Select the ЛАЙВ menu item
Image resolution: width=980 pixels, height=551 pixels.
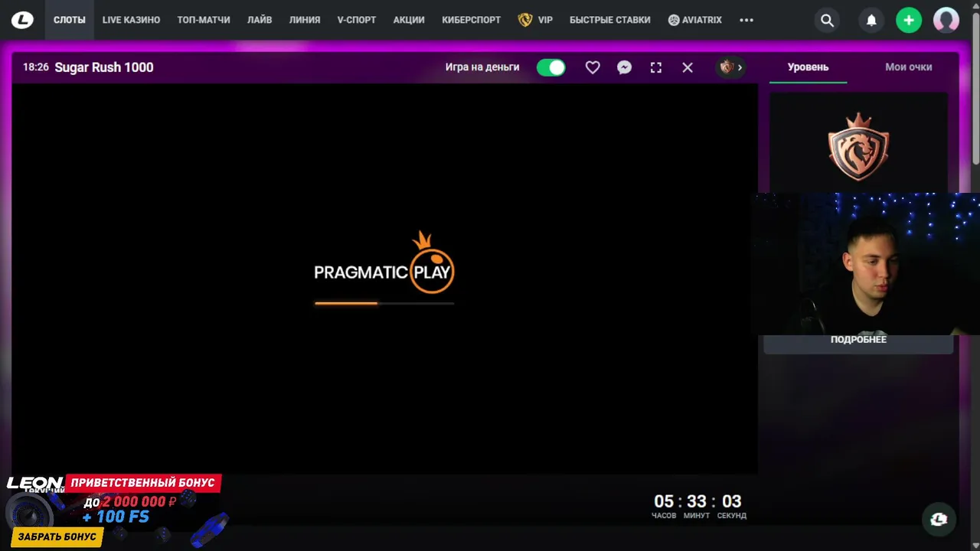260,20
